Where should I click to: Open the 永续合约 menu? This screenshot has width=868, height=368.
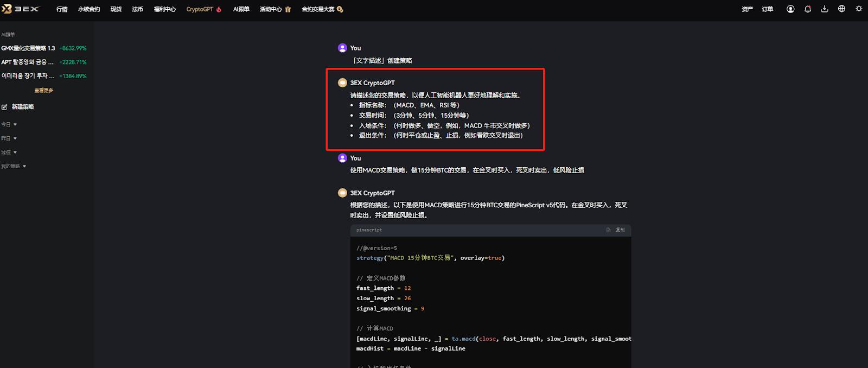[89, 9]
